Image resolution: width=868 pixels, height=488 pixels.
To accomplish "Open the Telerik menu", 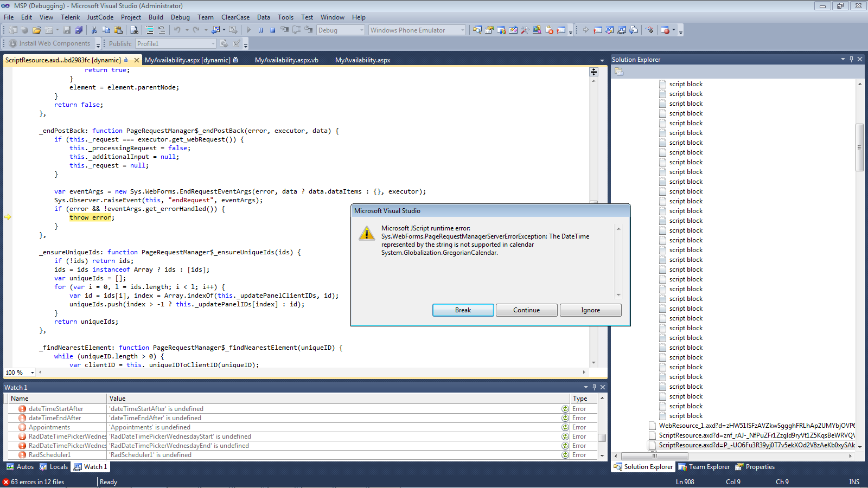I will 70,17.
